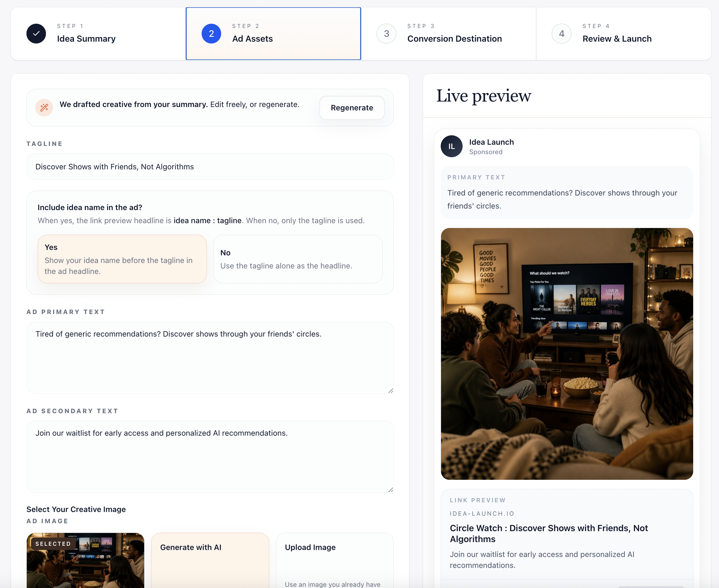Click the link preview secondary description text
The width and height of the screenshot is (719, 588).
542,559
